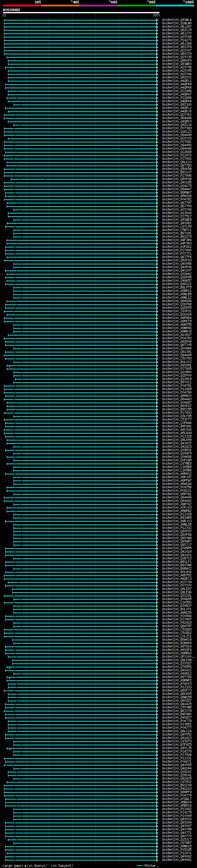Click the cyan ~100% identity legend segment

(x=175, y=6)
